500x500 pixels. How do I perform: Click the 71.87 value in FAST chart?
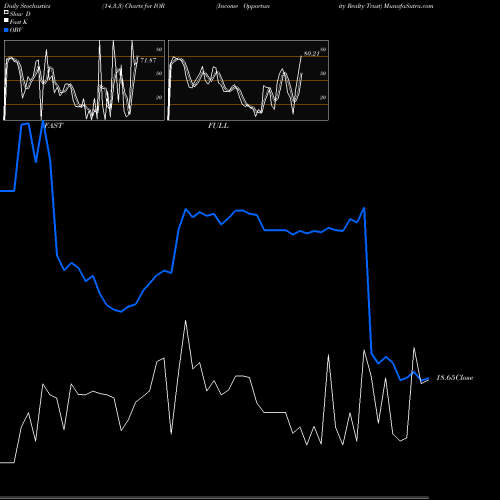click(x=148, y=60)
